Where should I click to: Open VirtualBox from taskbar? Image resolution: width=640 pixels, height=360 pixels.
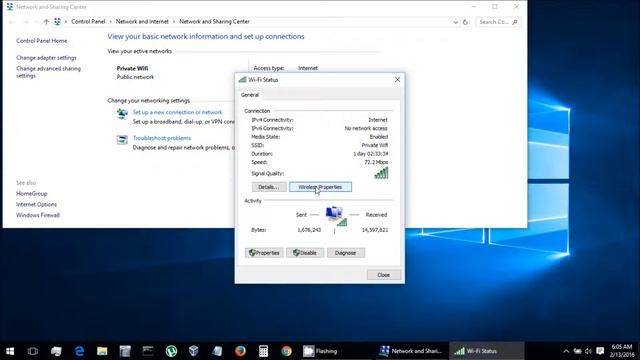point(194,351)
